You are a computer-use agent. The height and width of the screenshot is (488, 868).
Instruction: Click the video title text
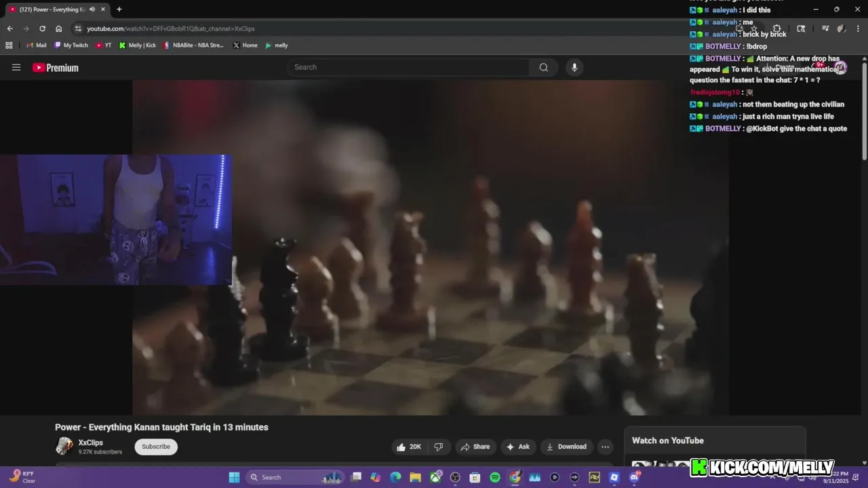click(161, 427)
